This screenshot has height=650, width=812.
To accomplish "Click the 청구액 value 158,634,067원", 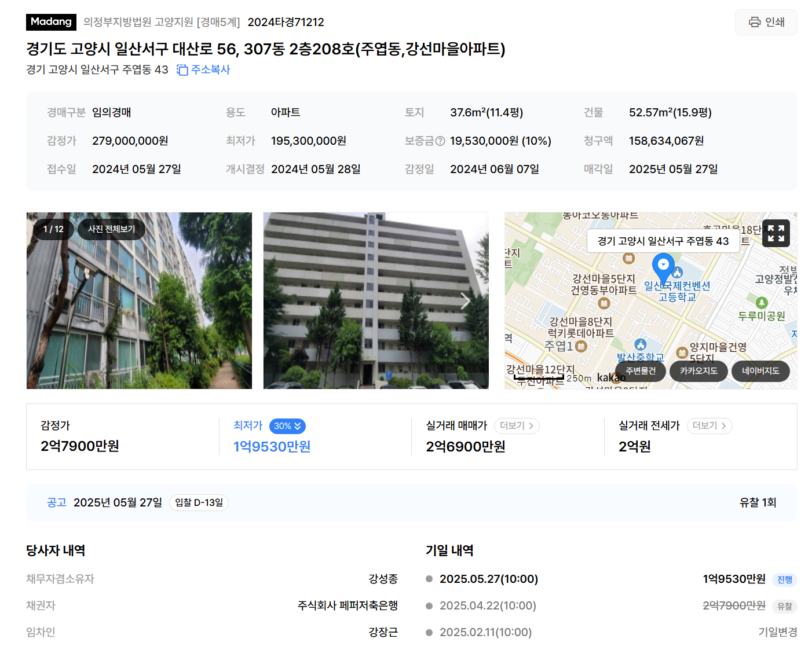I will 667,141.
